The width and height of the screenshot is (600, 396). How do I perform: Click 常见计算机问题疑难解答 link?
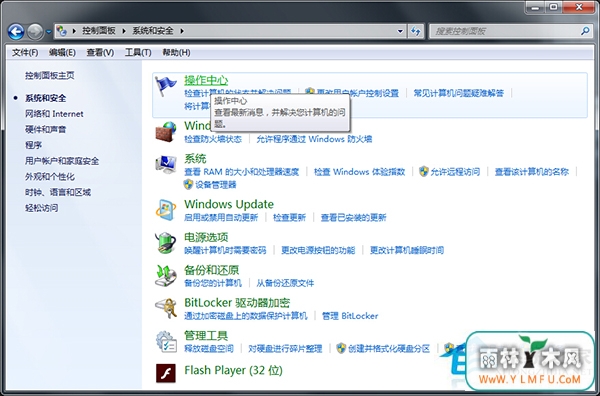[x=458, y=93]
